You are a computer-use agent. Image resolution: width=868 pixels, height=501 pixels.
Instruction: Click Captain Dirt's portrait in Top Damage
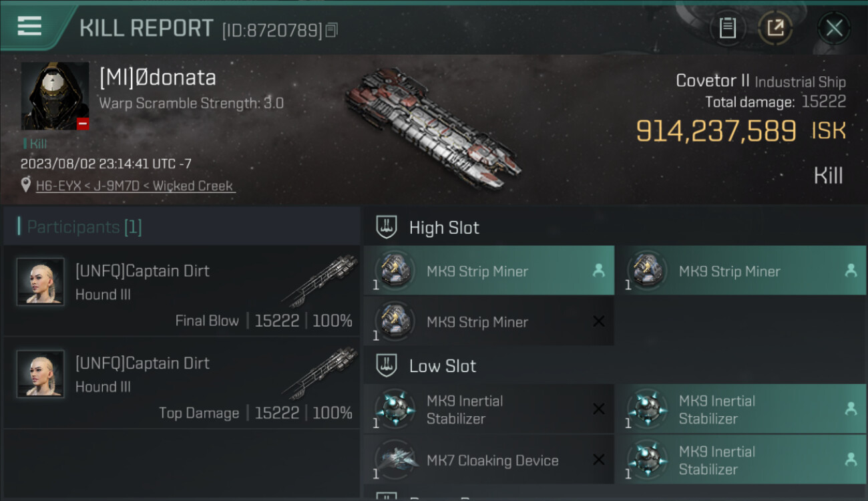(41, 374)
